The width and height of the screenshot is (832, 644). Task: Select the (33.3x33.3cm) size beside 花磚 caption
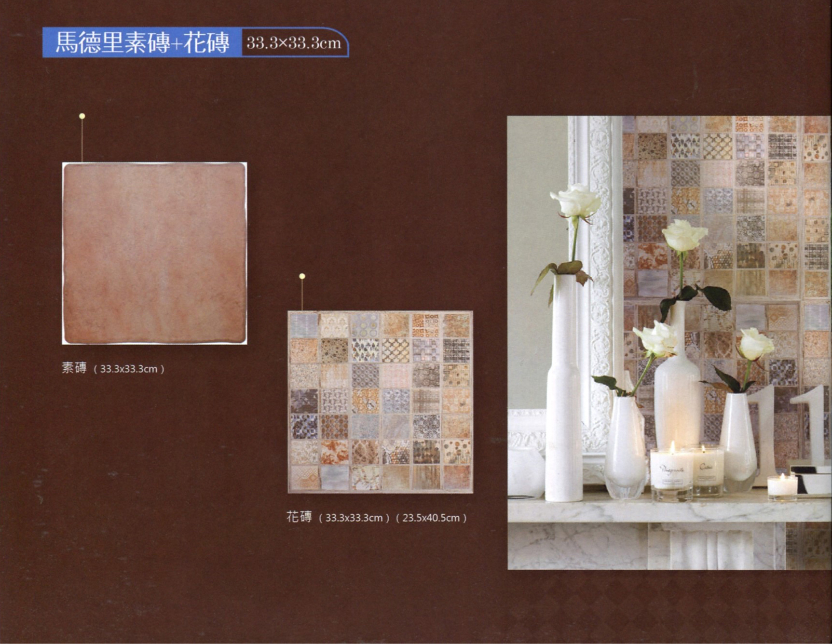coord(354,518)
